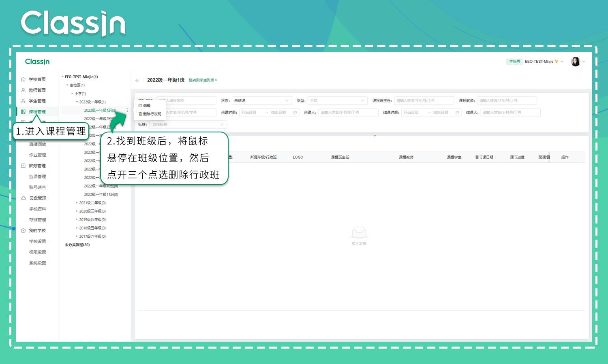The image size is (608, 364).
Task: Open the 类型 dropdown showing 全部
Action: click(x=337, y=100)
